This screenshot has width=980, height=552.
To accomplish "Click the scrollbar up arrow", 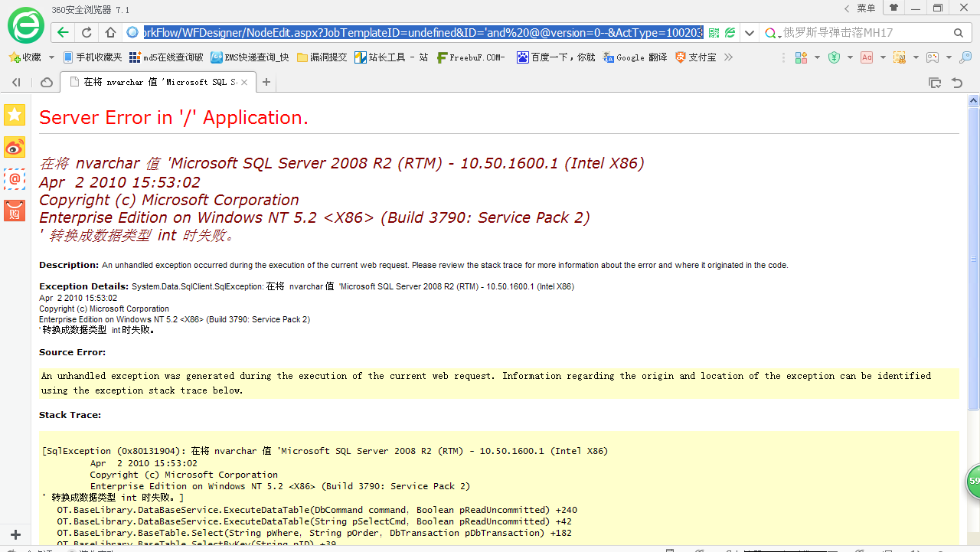I will (973, 100).
